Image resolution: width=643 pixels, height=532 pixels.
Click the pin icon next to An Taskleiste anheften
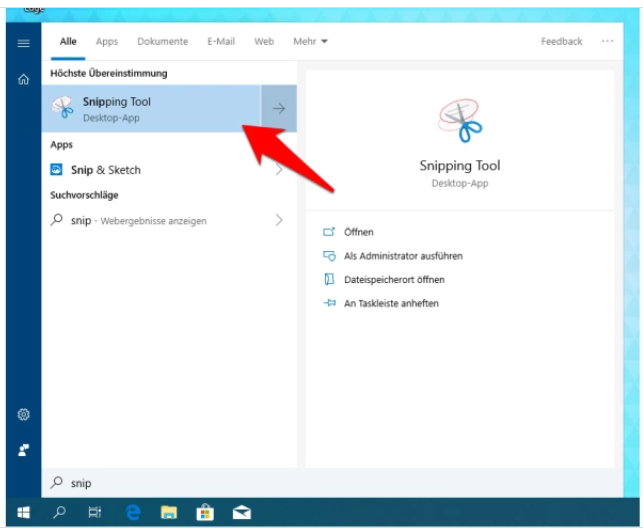tap(329, 303)
